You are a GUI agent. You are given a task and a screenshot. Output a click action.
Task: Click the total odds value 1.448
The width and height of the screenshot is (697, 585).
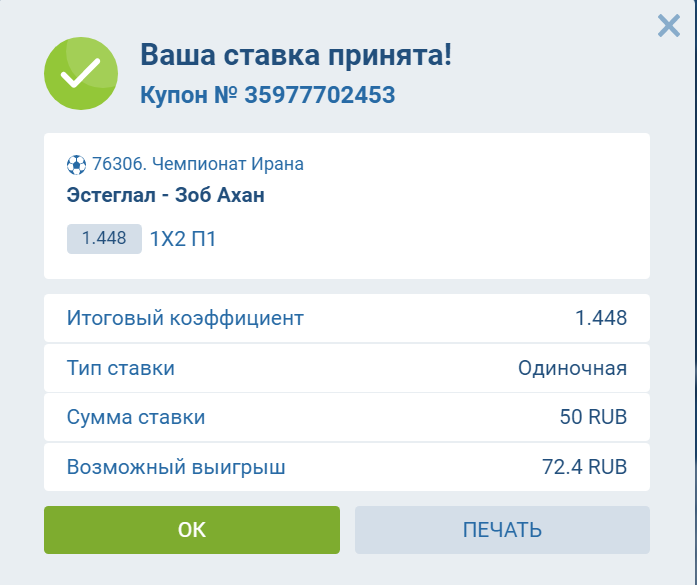point(601,319)
